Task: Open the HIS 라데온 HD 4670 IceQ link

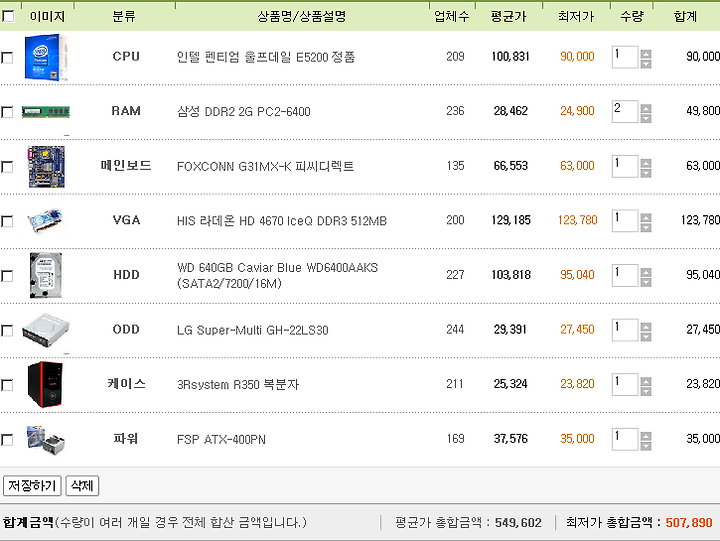Action: tap(282, 221)
